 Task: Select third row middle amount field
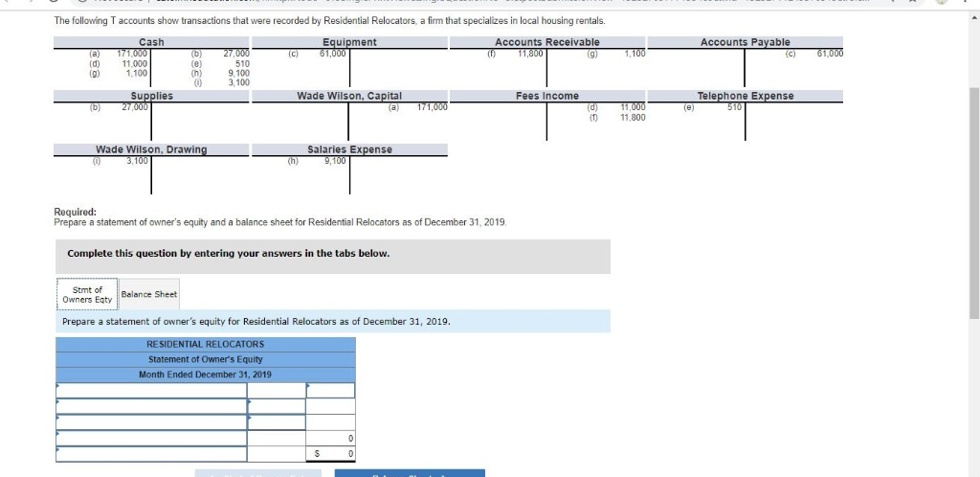point(277,422)
